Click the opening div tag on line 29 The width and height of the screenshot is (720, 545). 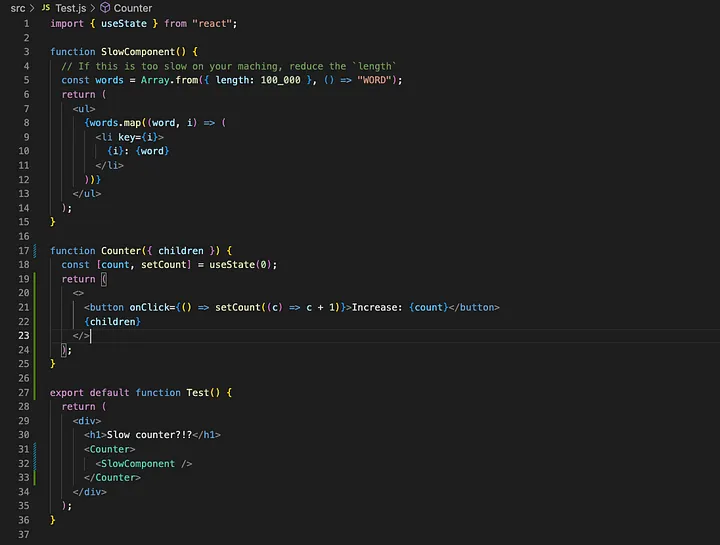click(86, 421)
